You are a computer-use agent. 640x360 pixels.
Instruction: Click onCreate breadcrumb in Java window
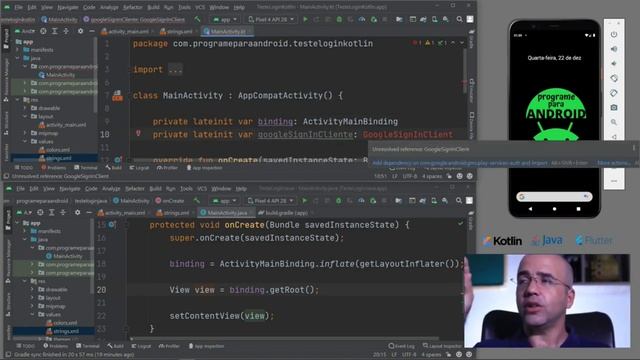170,201
